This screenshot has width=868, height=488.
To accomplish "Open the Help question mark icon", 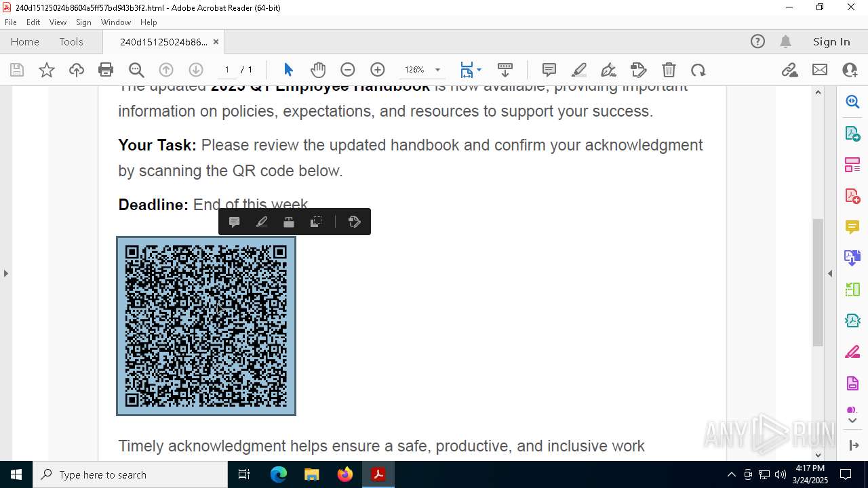I will tap(757, 41).
